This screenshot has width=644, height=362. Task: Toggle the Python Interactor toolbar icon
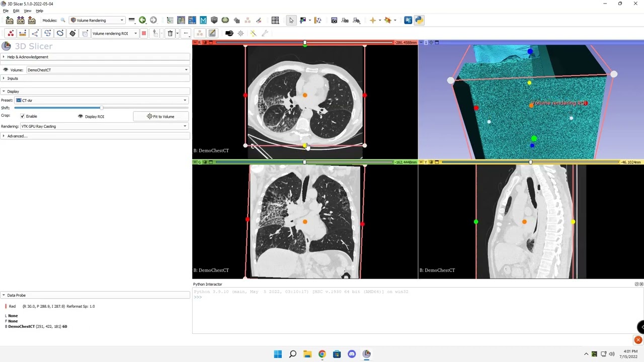click(419, 20)
